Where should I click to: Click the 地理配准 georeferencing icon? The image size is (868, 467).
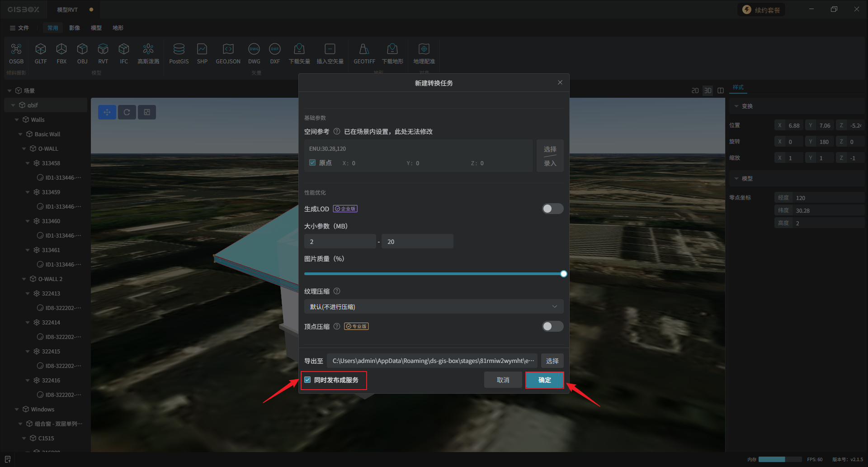click(424, 49)
